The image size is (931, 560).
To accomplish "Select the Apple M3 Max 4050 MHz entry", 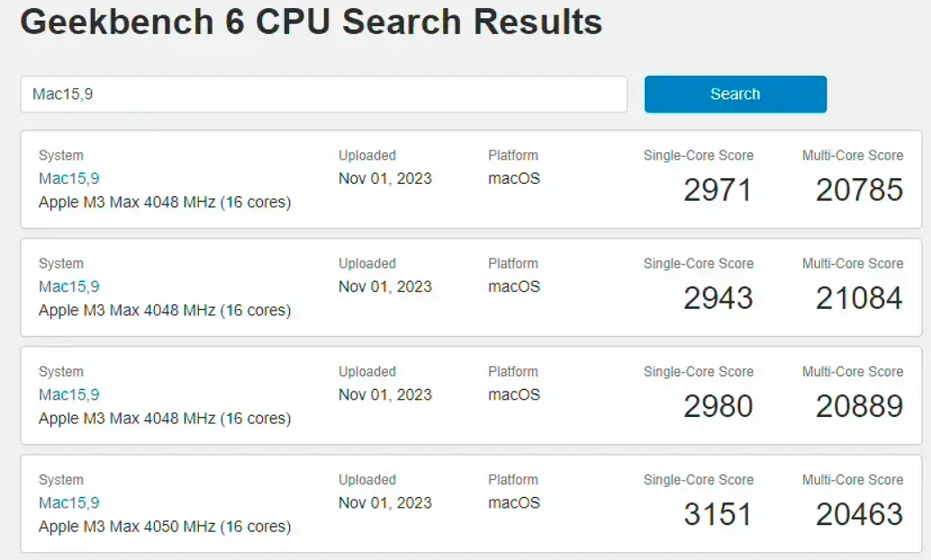I will pos(163,526).
